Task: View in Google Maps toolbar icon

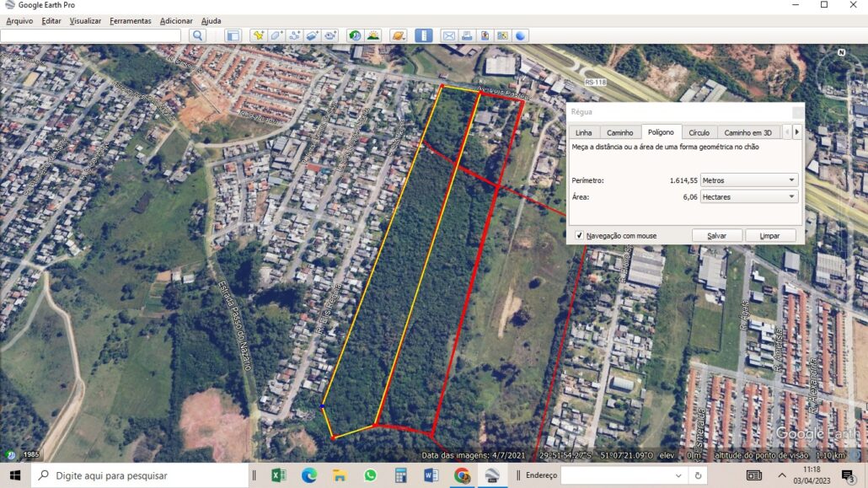Action: [502, 36]
